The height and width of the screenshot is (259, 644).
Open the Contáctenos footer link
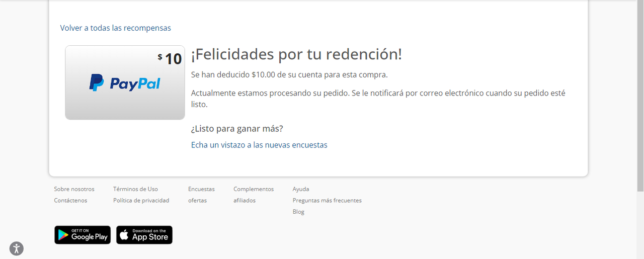(70, 200)
